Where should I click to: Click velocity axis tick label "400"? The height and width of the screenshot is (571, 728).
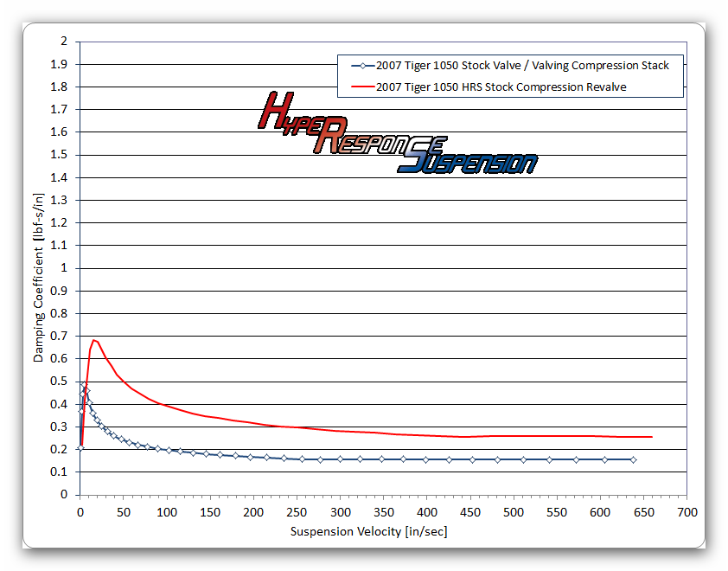pyautogui.click(x=426, y=512)
